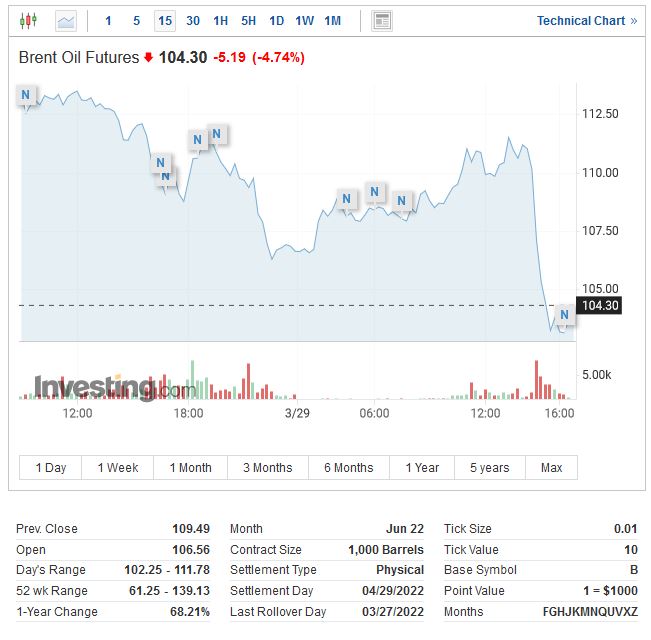
Task: Click the news marker above the 104.30 price drop
Action: pos(564,315)
